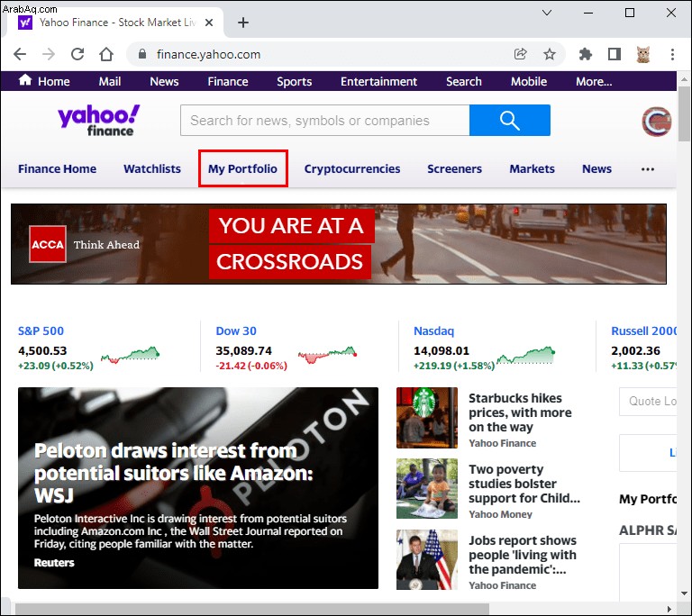Expand the three-dot more navigation items
692x616 pixels.
point(648,169)
